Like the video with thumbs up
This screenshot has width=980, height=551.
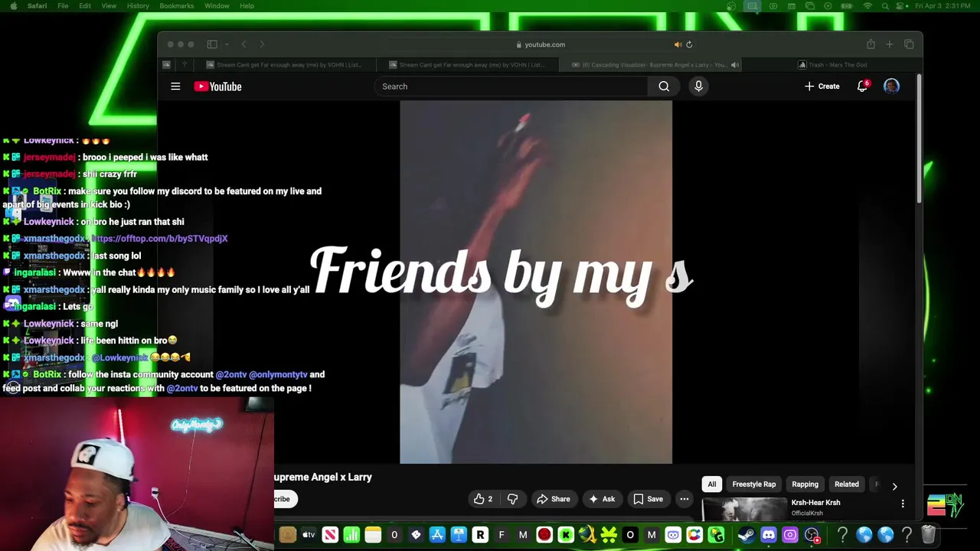(x=483, y=499)
